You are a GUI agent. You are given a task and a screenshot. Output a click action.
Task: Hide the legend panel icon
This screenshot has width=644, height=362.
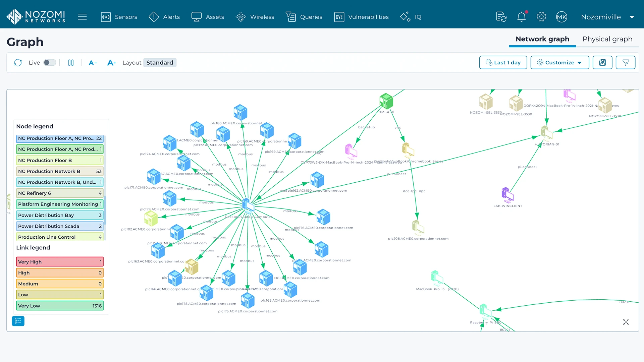tap(18, 321)
